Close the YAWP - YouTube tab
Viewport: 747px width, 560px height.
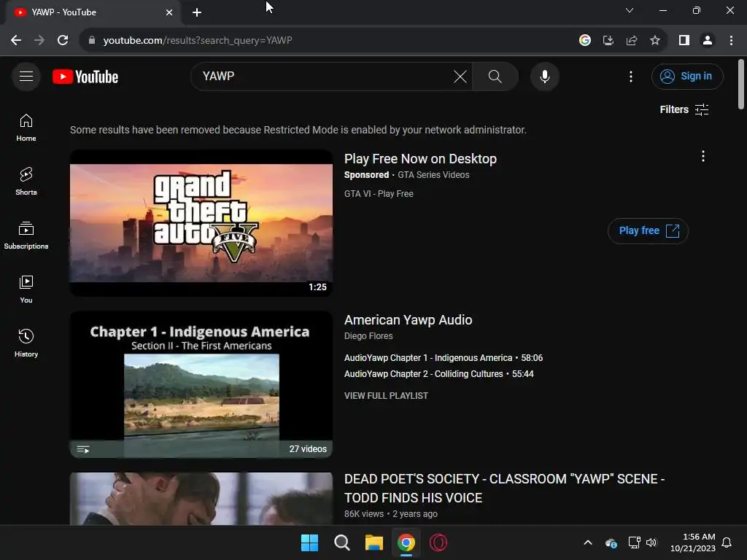tap(169, 12)
